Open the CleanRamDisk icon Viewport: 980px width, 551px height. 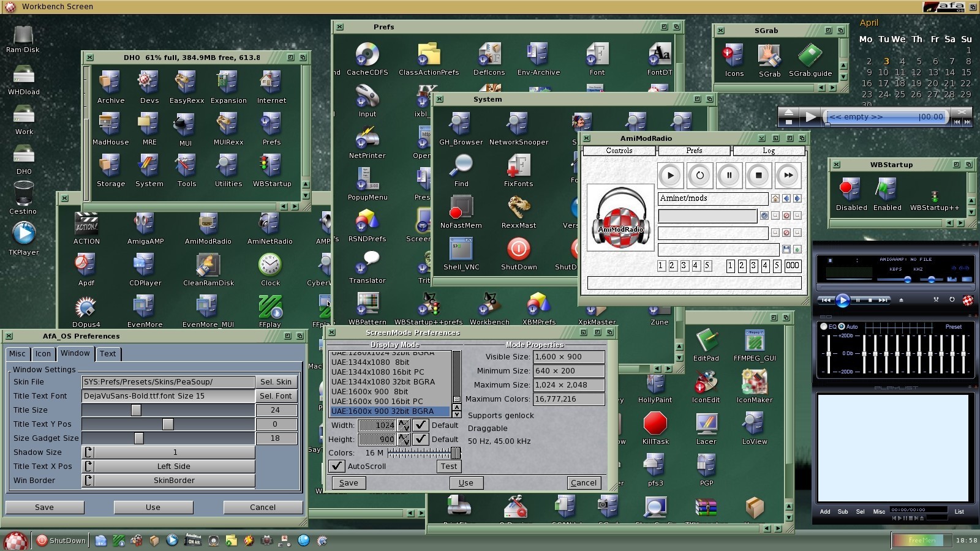pyautogui.click(x=208, y=266)
